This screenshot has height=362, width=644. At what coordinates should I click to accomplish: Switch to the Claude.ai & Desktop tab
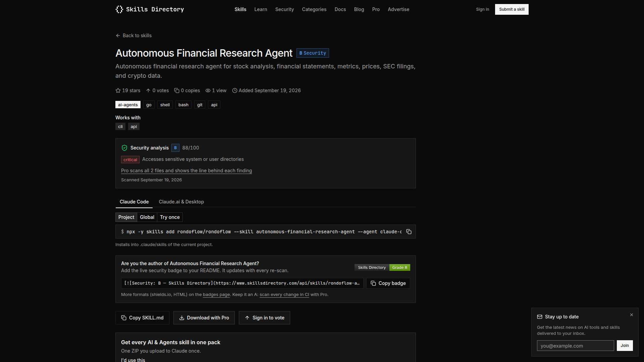[x=181, y=202]
